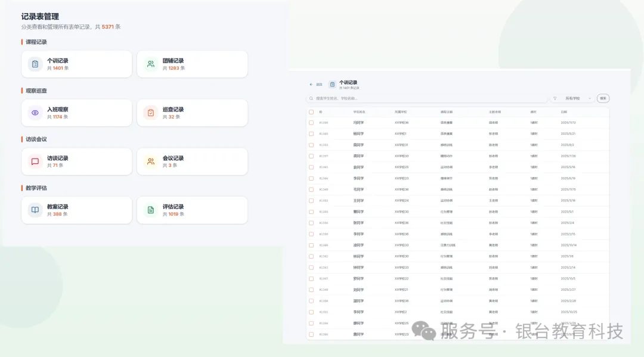This screenshot has width=644, height=357.
Task: Click the funnel filter icon
Action: point(555,98)
